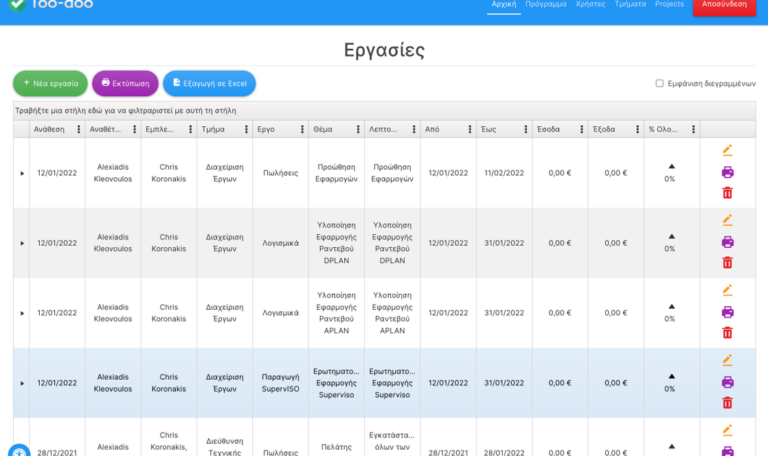The width and height of the screenshot is (768, 456).
Task: Delete the Προώθηση Εφαρμογών task with trash icon
Action: [x=727, y=192]
